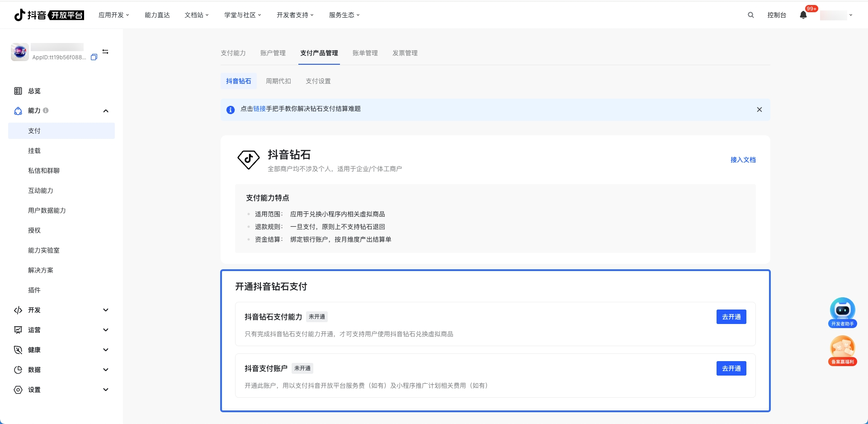Viewport: 868px width, 424px height.
Task: Select 互动能力 in sidebar
Action: (41, 191)
